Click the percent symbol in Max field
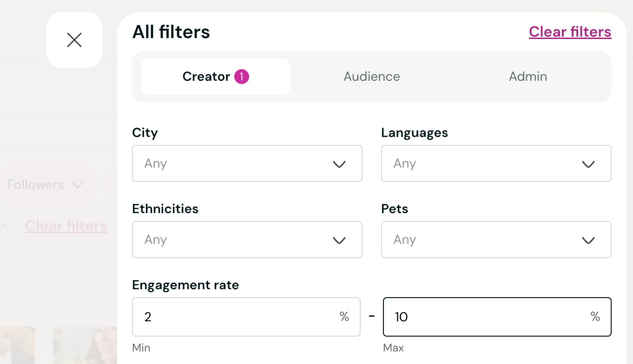Viewport: 633px width, 364px height. point(595,317)
